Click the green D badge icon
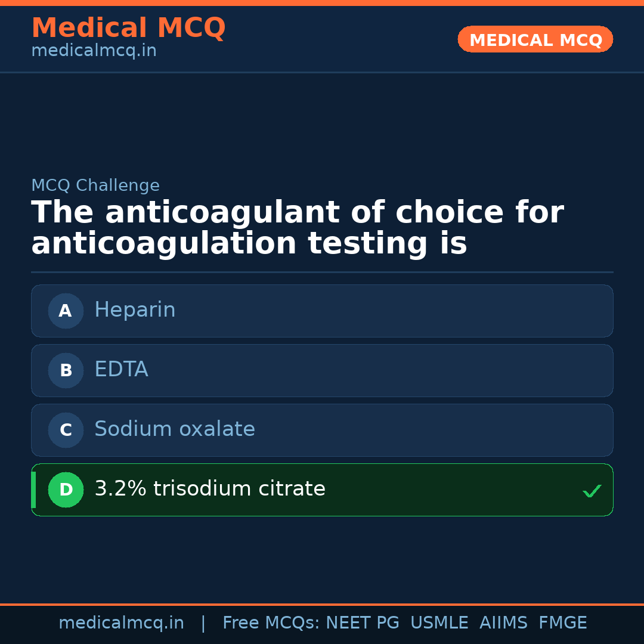Viewport: 644px width, 644px height. [66, 490]
